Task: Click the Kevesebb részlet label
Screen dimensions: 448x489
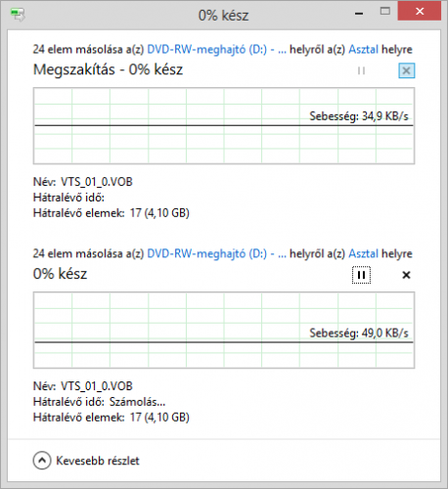Action: (x=98, y=461)
